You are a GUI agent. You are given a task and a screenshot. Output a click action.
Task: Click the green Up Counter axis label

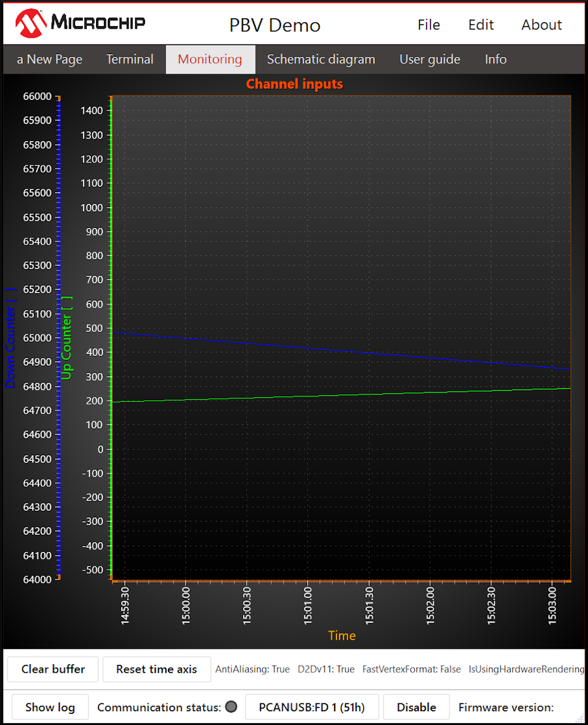67,338
